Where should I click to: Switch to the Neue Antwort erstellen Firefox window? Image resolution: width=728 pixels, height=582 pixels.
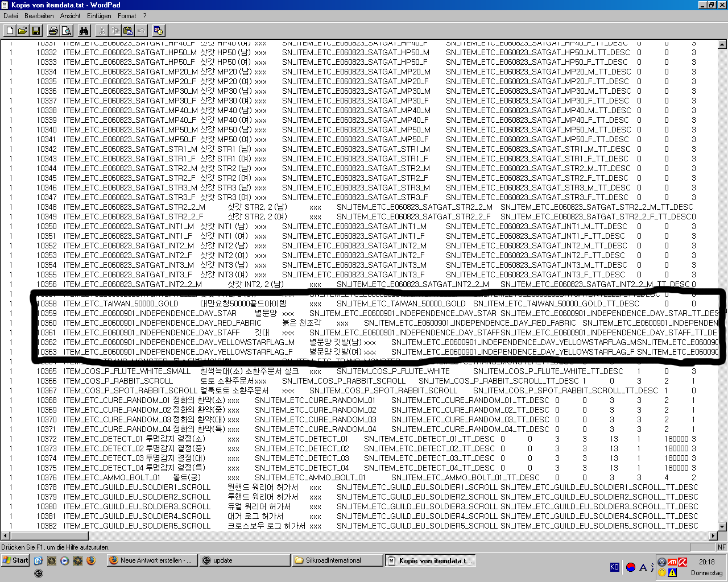pyautogui.click(x=152, y=560)
